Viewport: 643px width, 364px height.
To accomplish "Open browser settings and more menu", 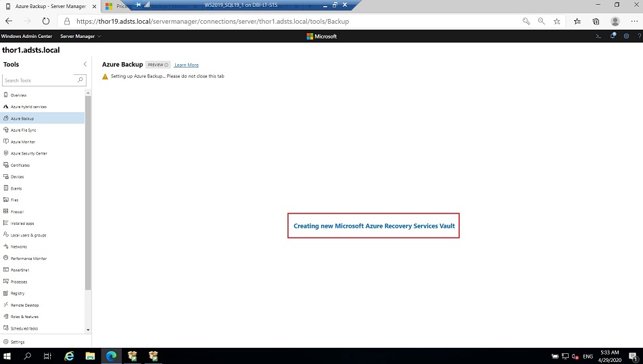I will (634, 22).
